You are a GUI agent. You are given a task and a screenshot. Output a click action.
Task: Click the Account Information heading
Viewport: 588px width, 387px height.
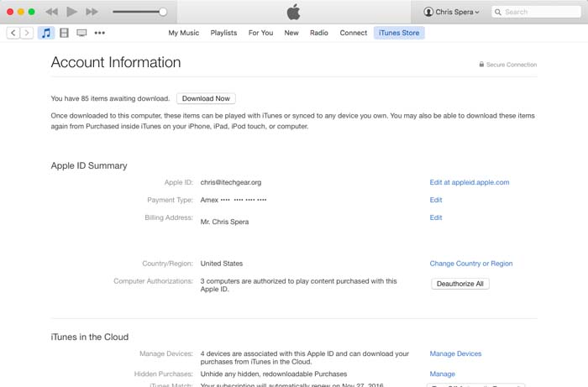(116, 62)
